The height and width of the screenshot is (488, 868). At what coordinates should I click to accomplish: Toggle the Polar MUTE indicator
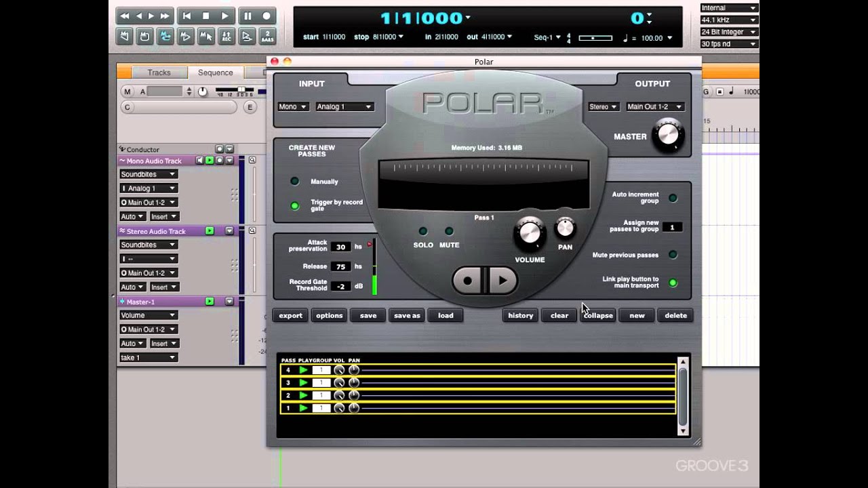click(x=449, y=232)
